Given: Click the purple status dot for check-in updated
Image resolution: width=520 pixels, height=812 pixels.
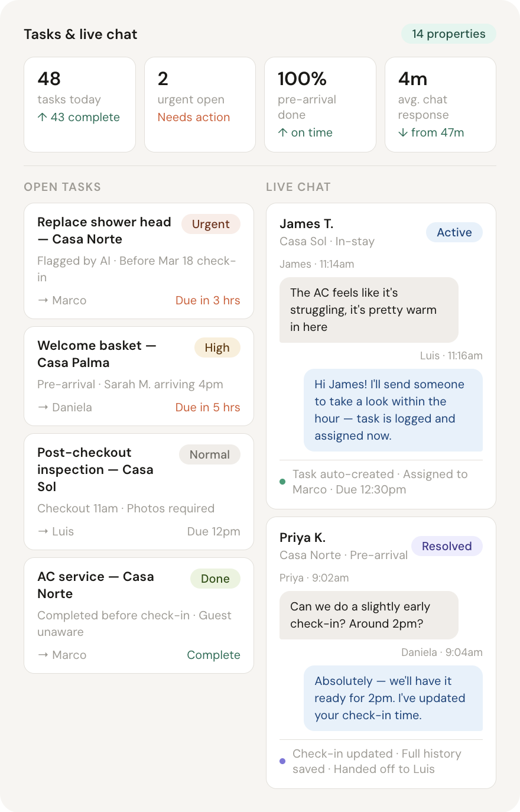Looking at the screenshot, I should [x=282, y=761].
